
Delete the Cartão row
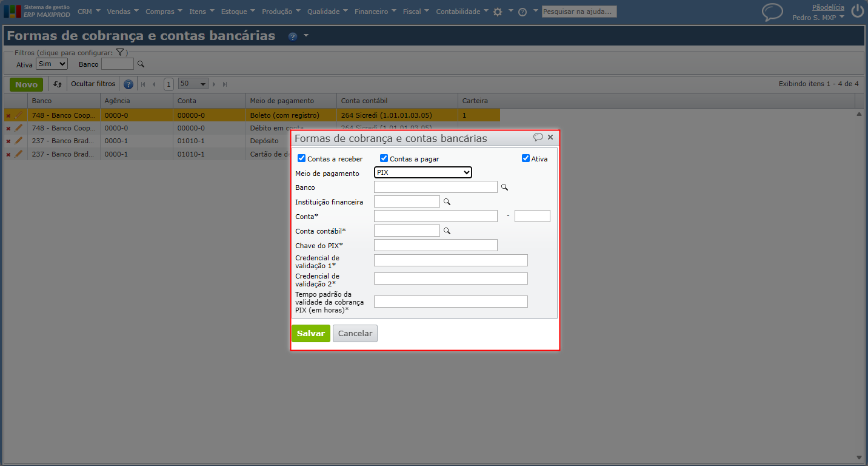point(8,155)
